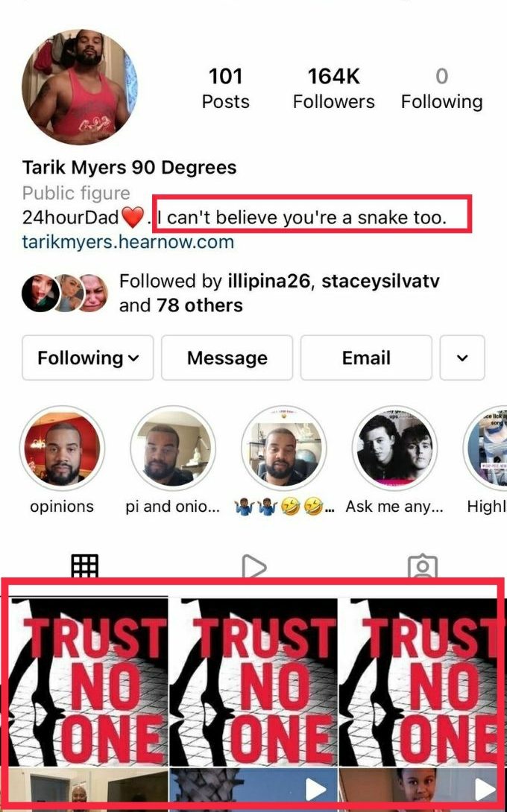View the 0 Following list

[441, 89]
